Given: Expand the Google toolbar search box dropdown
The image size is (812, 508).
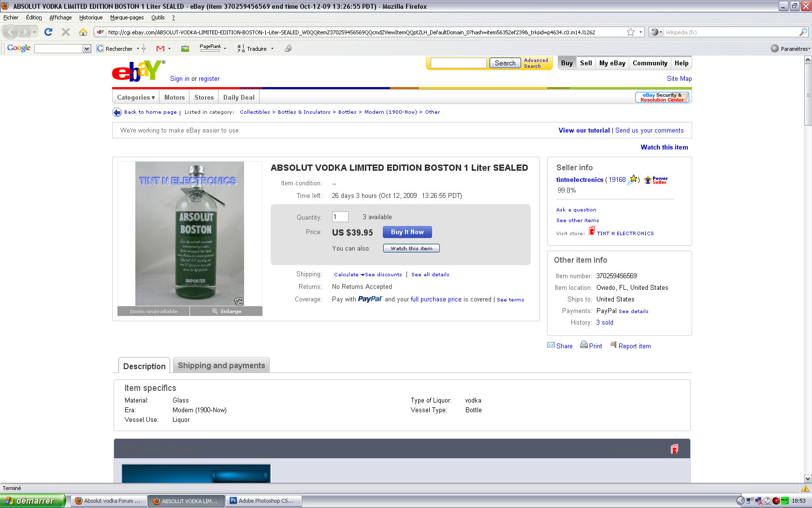Looking at the screenshot, I should point(87,48).
